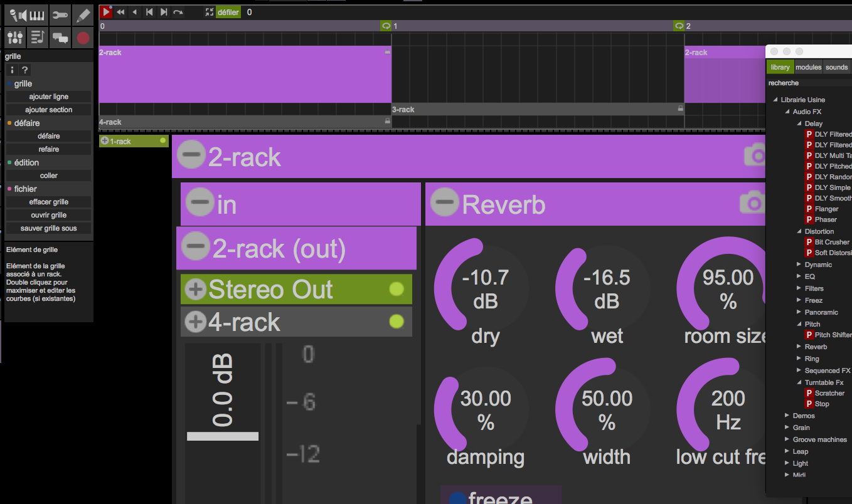Expand the 4-rack panel with plus button

[195, 322]
